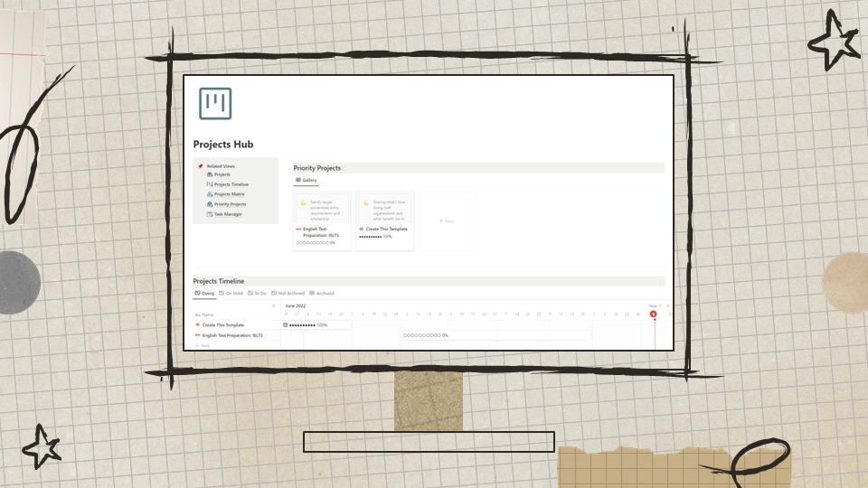The image size is (868, 488).
Task: Collapse the timeline table with double chevron
Action: point(273,305)
